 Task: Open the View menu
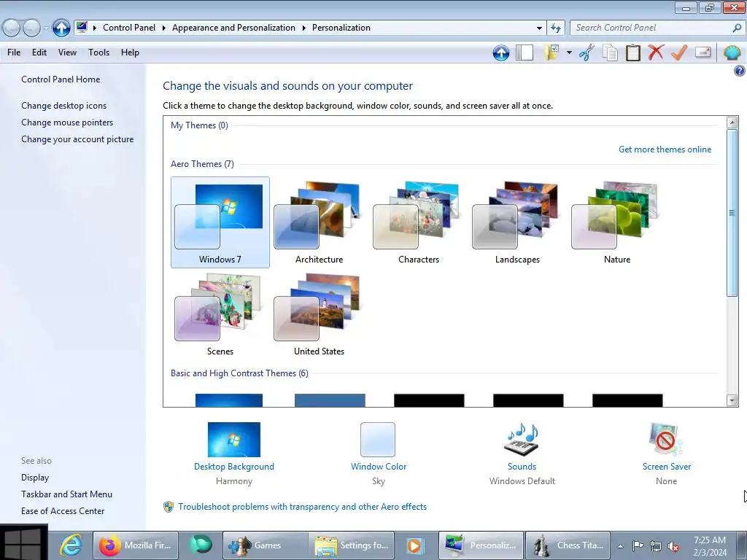67,52
